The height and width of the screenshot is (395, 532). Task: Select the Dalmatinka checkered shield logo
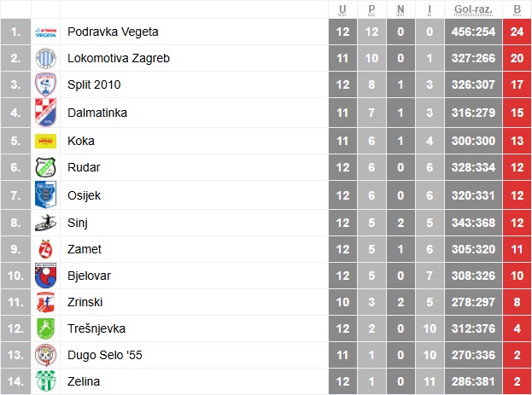(45, 113)
